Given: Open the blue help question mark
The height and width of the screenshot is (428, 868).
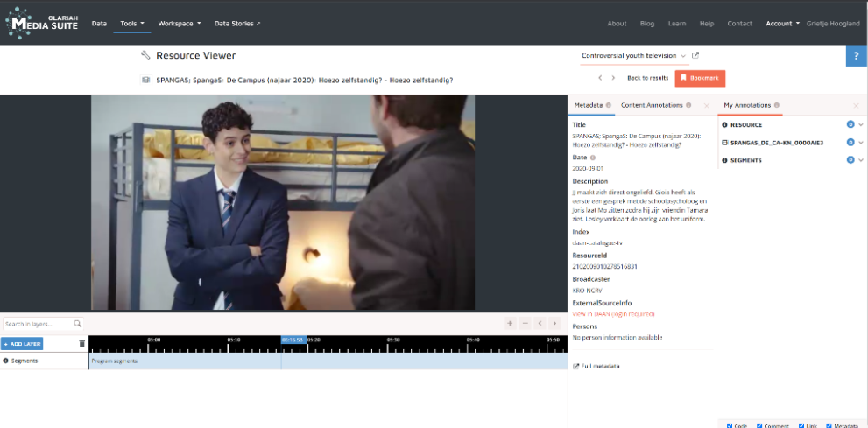Looking at the screenshot, I should tap(856, 55).
